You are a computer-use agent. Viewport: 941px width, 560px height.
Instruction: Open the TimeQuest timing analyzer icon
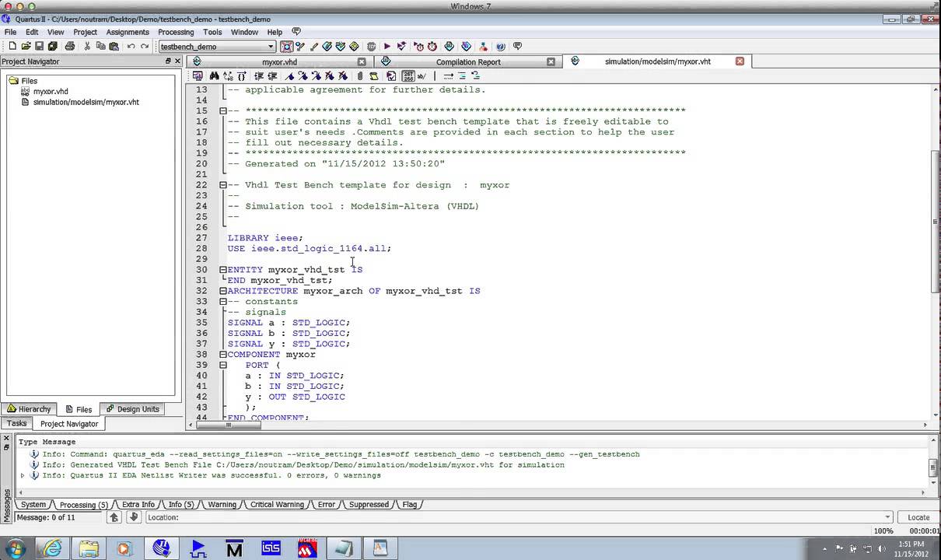pyautogui.click(x=432, y=47)
